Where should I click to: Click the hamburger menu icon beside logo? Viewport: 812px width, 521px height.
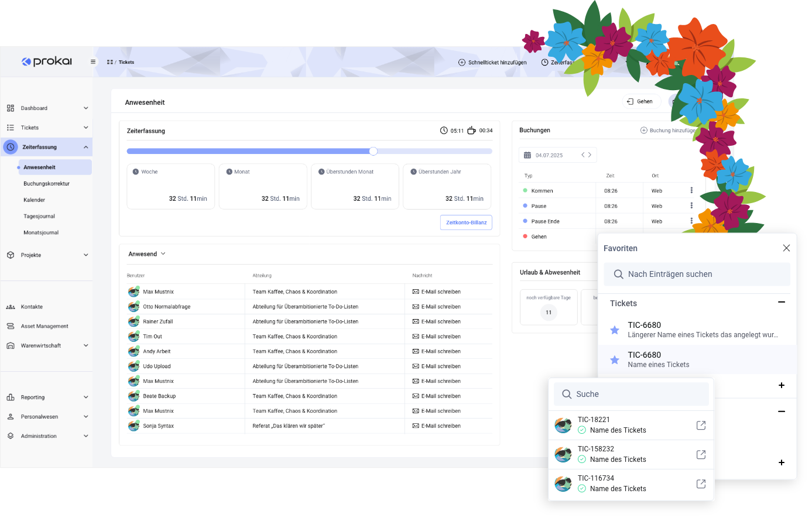(x=93, y=62)
